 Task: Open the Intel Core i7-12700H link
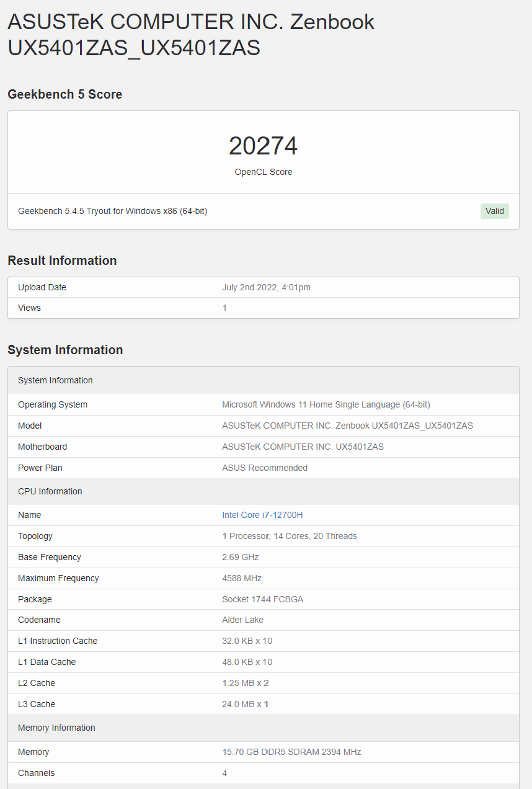(x=262, y=515)
